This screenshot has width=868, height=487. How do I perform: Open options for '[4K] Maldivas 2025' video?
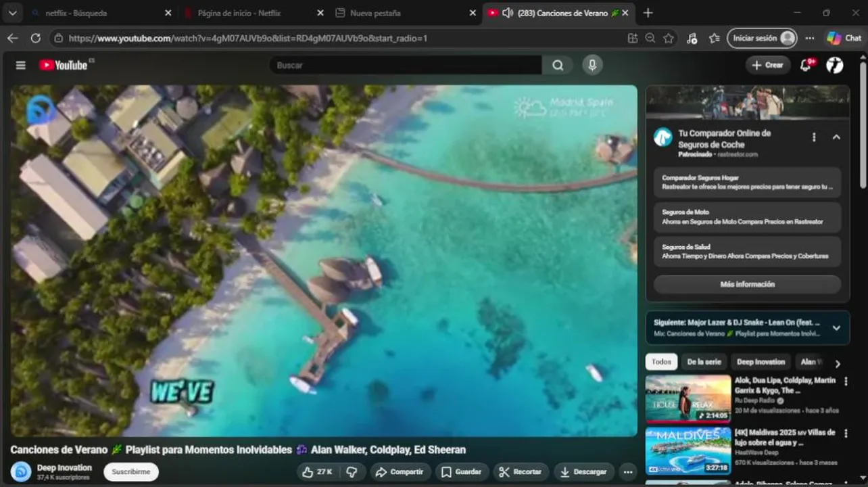point(846,434)
